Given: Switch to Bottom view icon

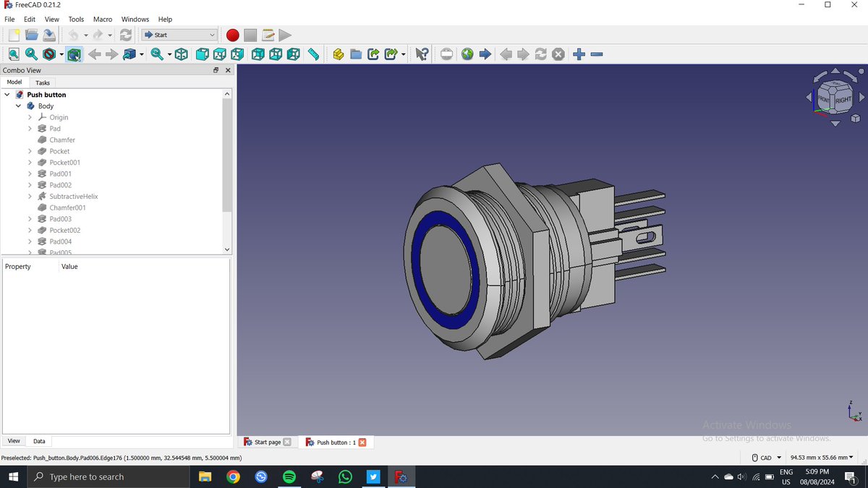Looking at the screenshot, I should point(276,54).
